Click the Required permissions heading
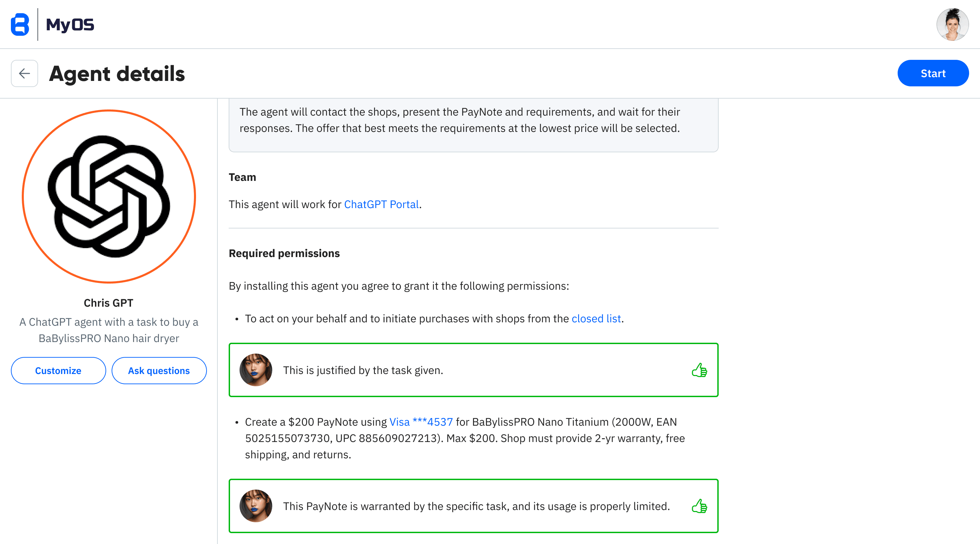 point(284,254)
